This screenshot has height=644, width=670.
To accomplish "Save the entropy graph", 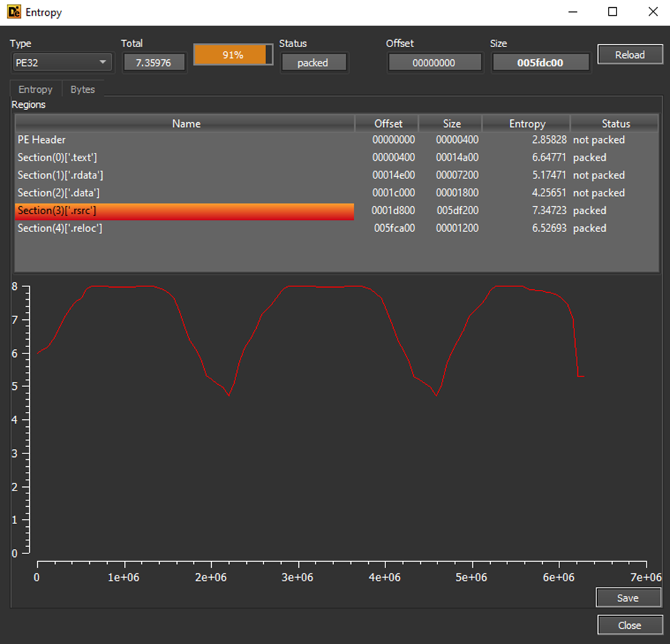I will tap(628, 598).
